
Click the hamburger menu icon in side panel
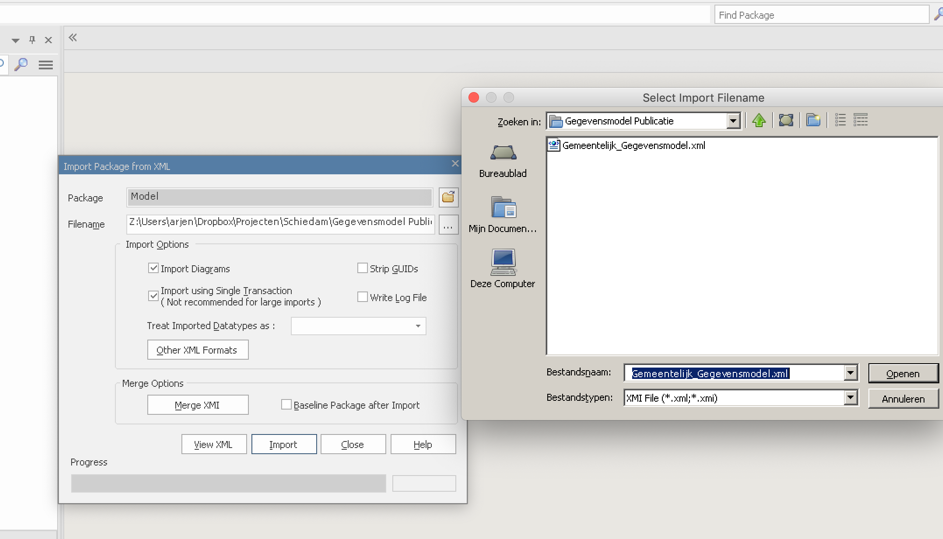tap(46, 65)
